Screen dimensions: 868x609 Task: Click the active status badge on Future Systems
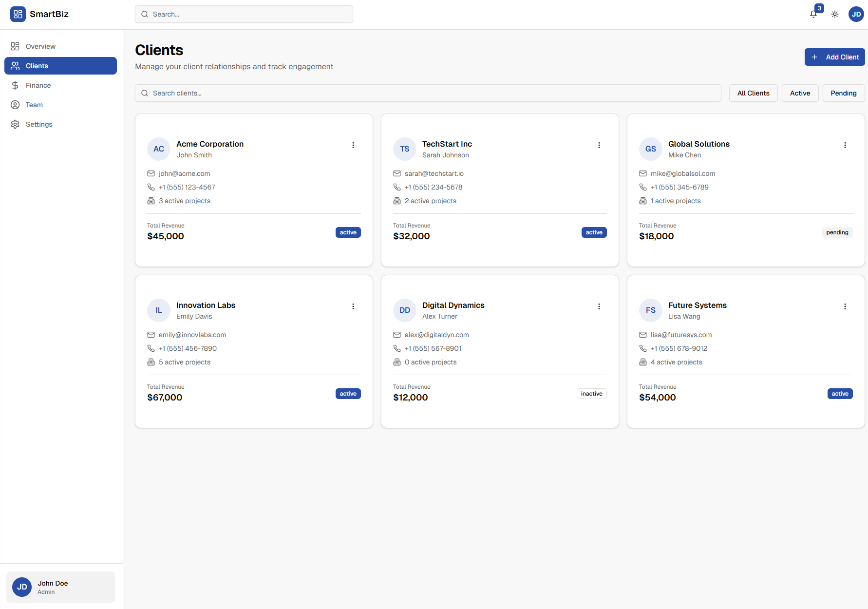point(840,393)
